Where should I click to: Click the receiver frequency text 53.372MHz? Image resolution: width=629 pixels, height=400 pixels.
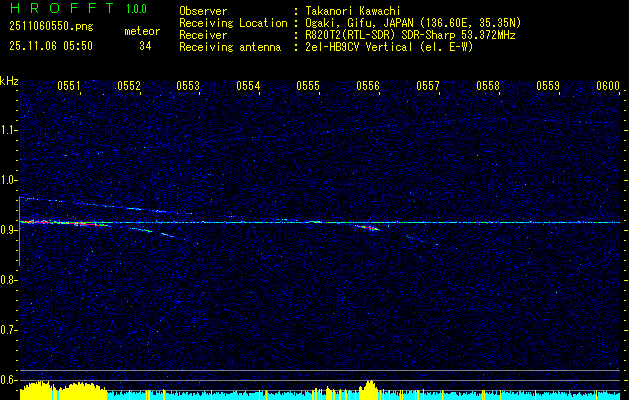[486, 35]
